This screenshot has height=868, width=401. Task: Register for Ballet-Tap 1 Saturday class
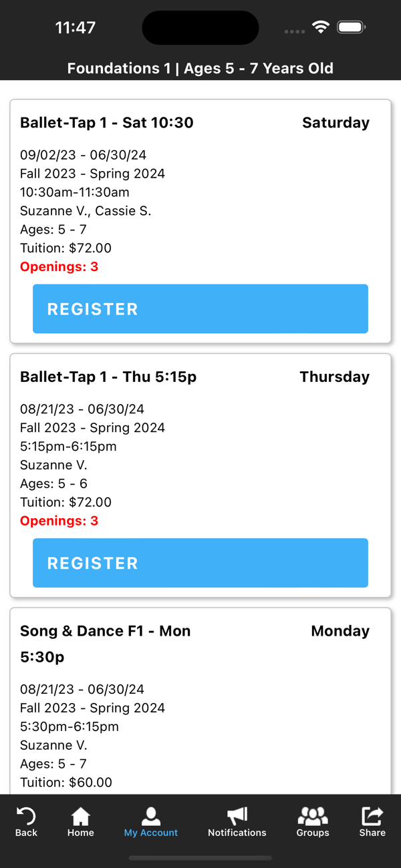pyautogui.click(x=200, y=308)
